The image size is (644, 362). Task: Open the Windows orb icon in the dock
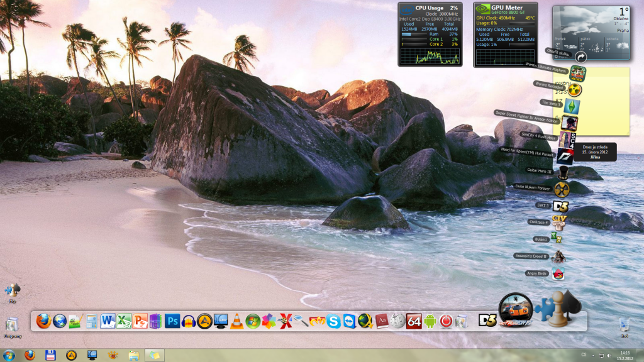pos(253,321)
